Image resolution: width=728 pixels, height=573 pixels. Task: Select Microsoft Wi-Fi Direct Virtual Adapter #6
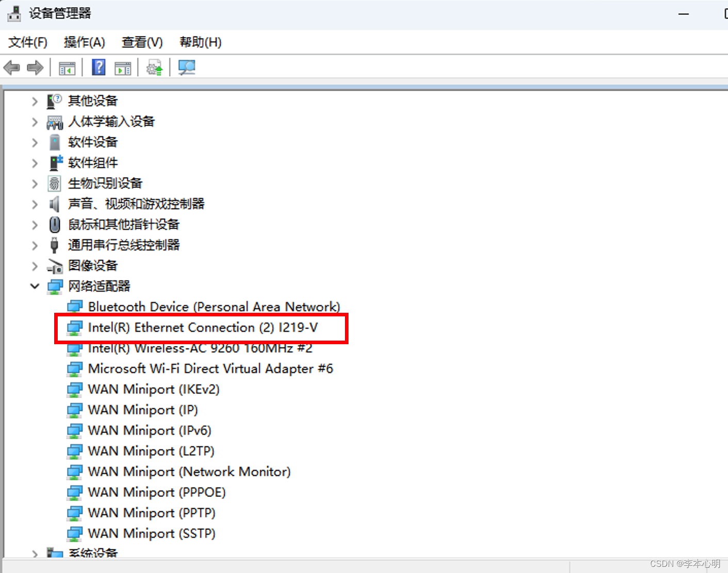pyautogui.click(x=210, y=369)
